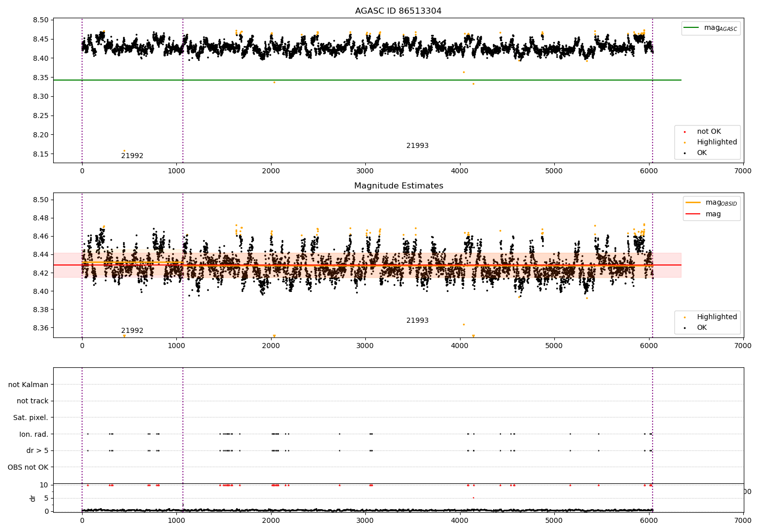Click the 3000 x-axis tick in middle plot
Viewport: 760px width, 532px height.
pos(365,346)
